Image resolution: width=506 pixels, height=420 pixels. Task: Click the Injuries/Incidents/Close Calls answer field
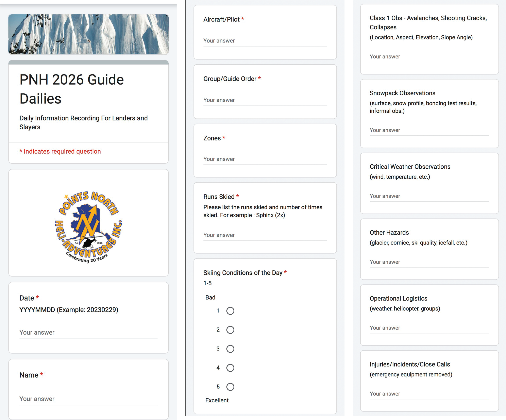tap(429, 394)
